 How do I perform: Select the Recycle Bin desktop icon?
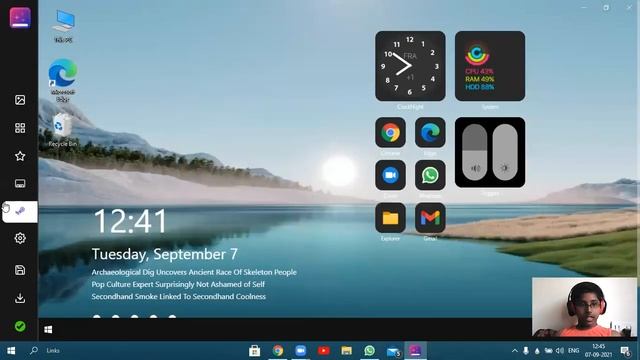(62, 130)
